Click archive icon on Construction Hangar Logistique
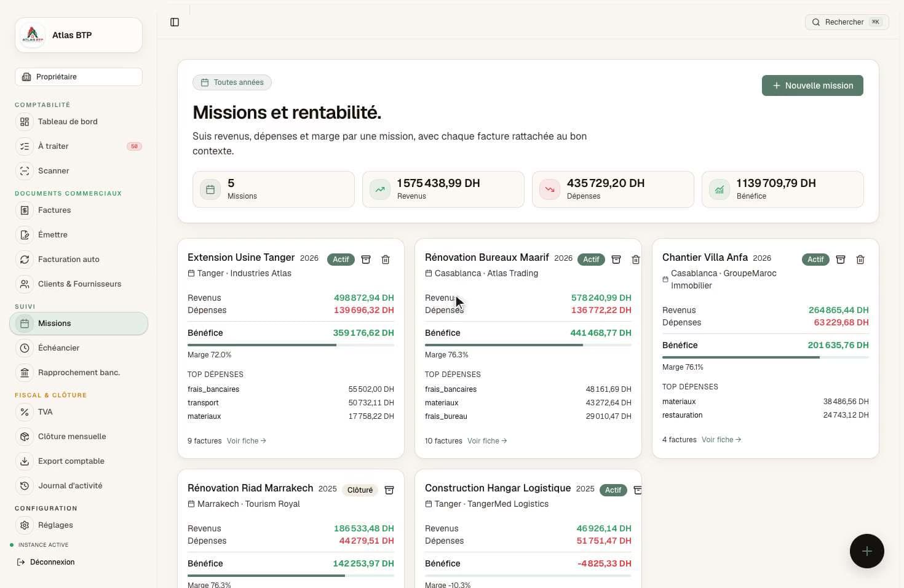Viewport: 904px width, 588px height. coord(638,490)
